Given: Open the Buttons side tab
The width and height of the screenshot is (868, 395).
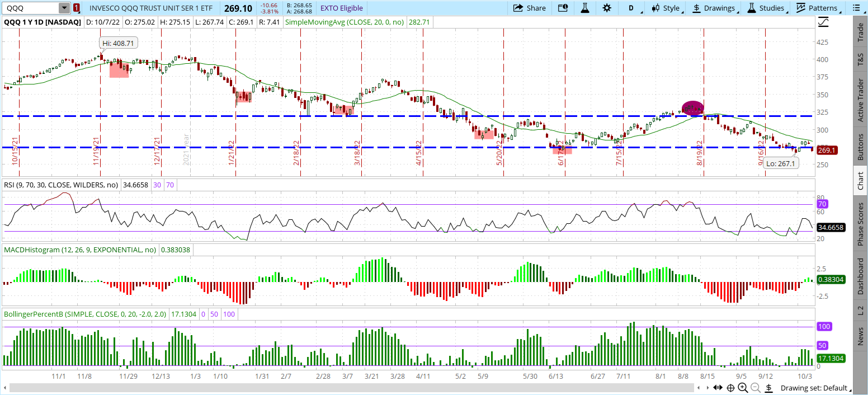Looking at the screenshot, I should [x=861, y=147].
